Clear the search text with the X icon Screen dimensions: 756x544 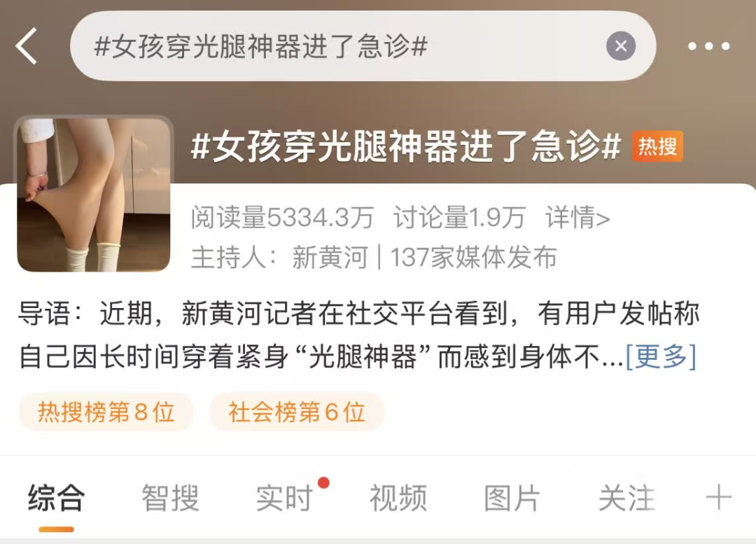pyautogui.click(x=620, y=46)
